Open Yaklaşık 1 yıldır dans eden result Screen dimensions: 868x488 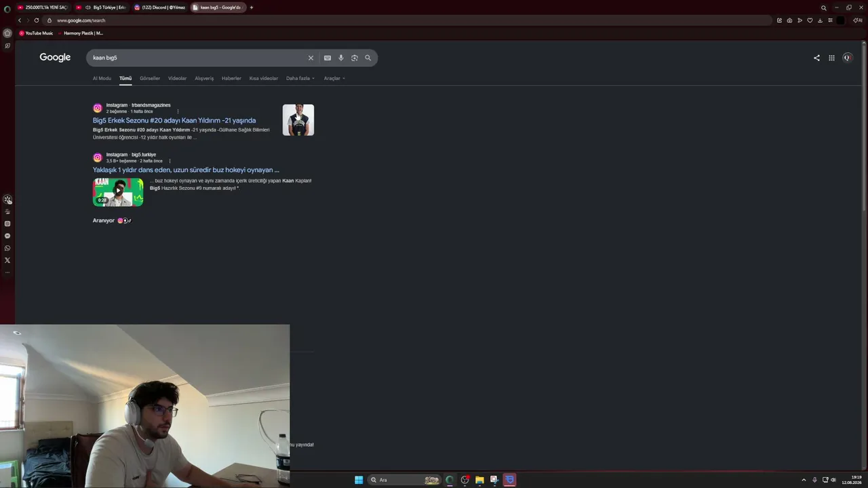point(186,170)
